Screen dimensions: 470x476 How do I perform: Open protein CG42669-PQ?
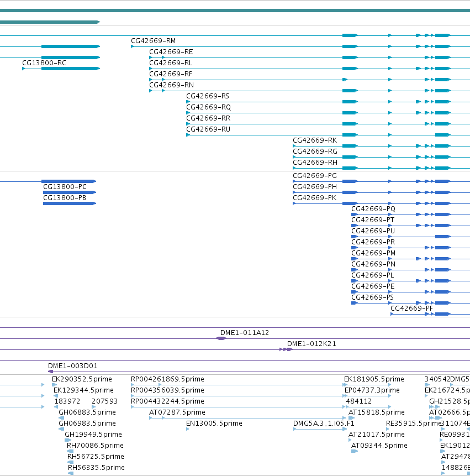pyautogui.click(x=373, y=209)
